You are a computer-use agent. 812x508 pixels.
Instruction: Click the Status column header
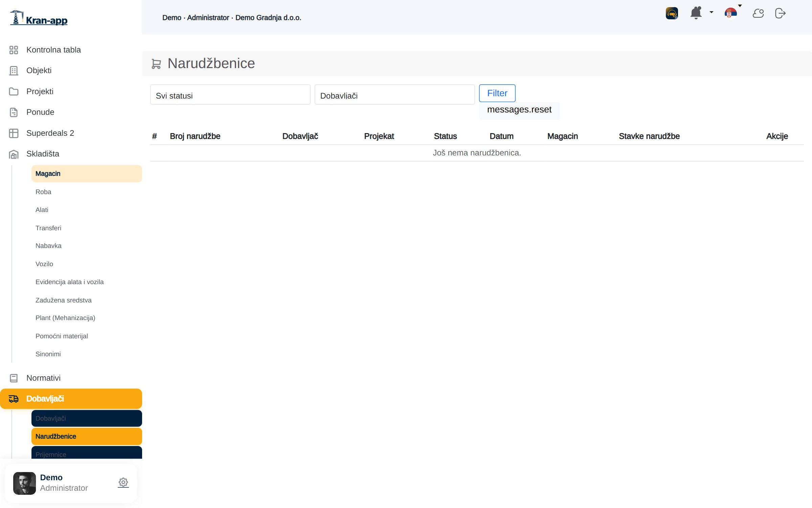pos(445,136)
